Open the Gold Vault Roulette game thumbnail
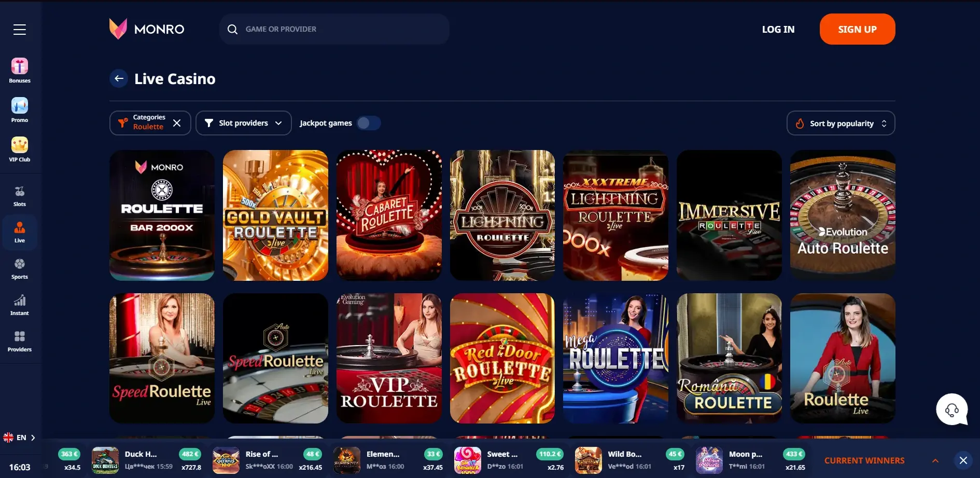This screenshot has width=980, height=478. [x=275, y=215]
